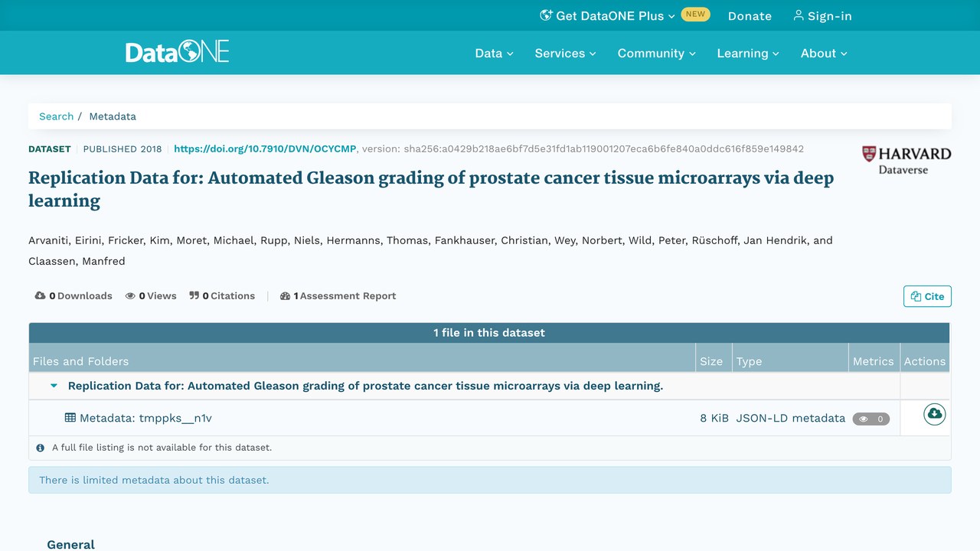Click the JSON-LD metadata type value
This screenshot has width=980, height=551.
pos(791,418)
